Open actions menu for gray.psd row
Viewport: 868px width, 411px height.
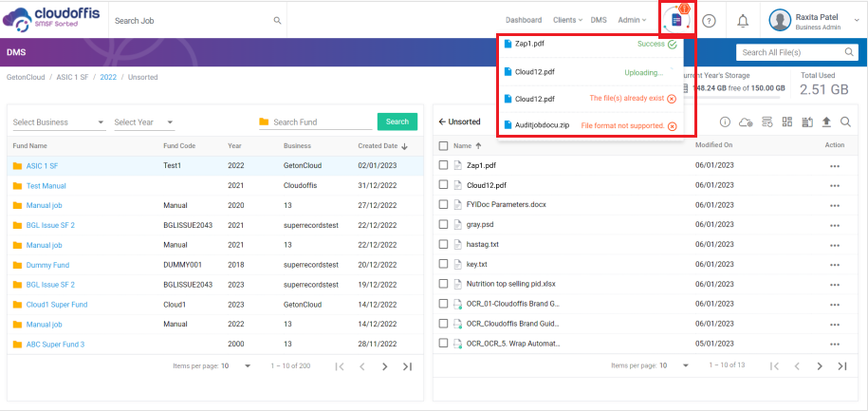click(x=835, y=226)
